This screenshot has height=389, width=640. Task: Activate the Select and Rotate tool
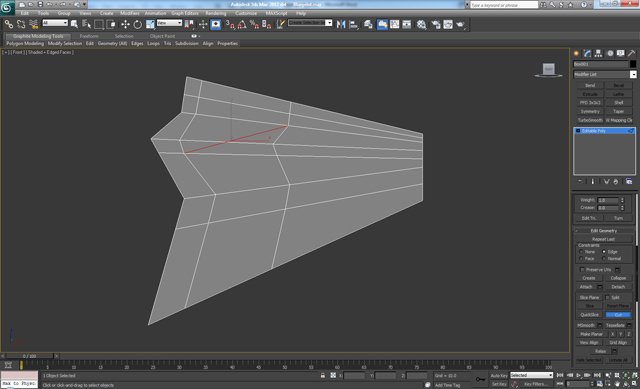[x=138, y=24]
